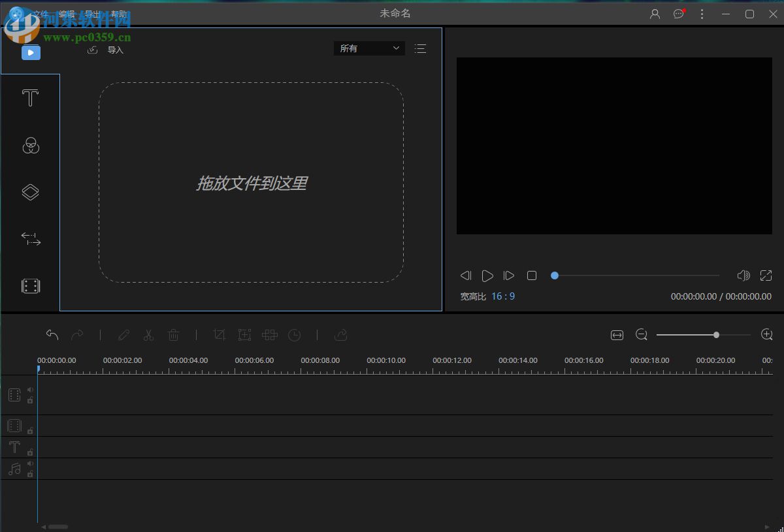Image resolution: width=784 pixels, height=532 pixels.
Task: Open the 所有 media filter dropdown
Action: coord(369,48)
